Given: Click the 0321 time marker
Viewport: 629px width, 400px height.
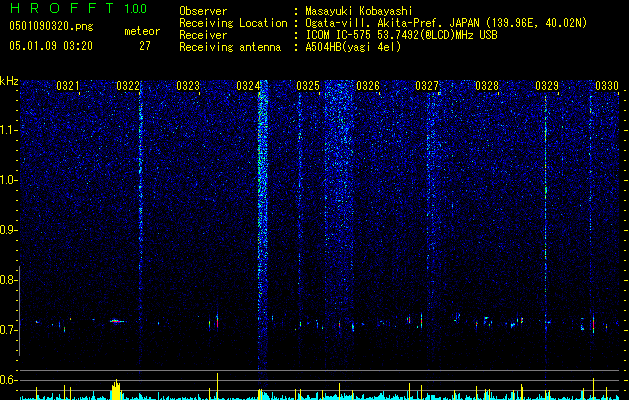Looking at the screenshot, I should (68, 86).
